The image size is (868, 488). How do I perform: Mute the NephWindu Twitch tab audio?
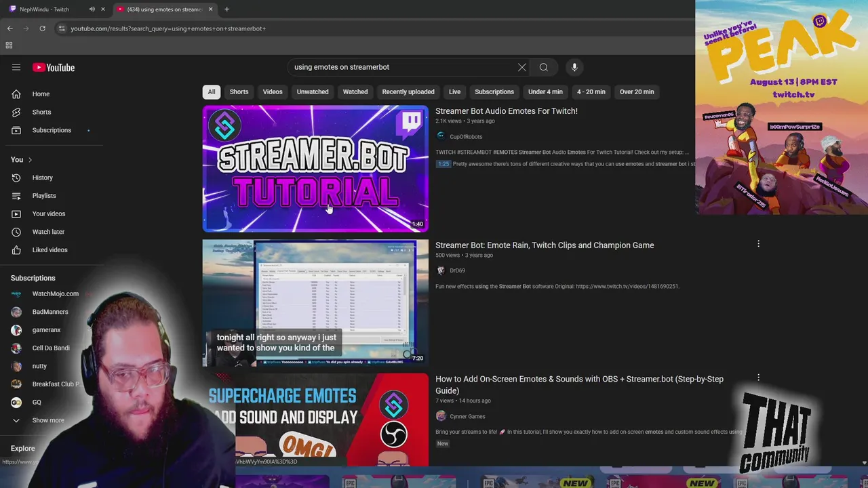tap(92, 9)
